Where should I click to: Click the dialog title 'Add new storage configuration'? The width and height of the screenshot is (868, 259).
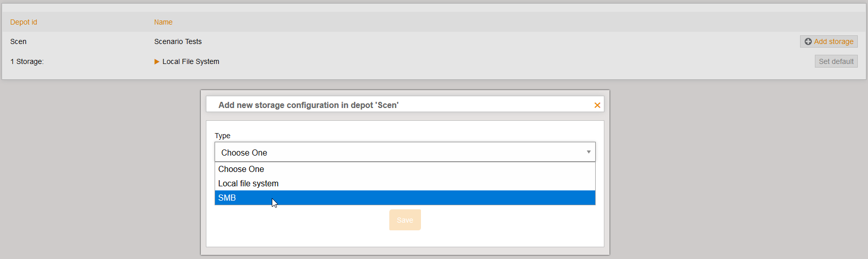[308, 105]
